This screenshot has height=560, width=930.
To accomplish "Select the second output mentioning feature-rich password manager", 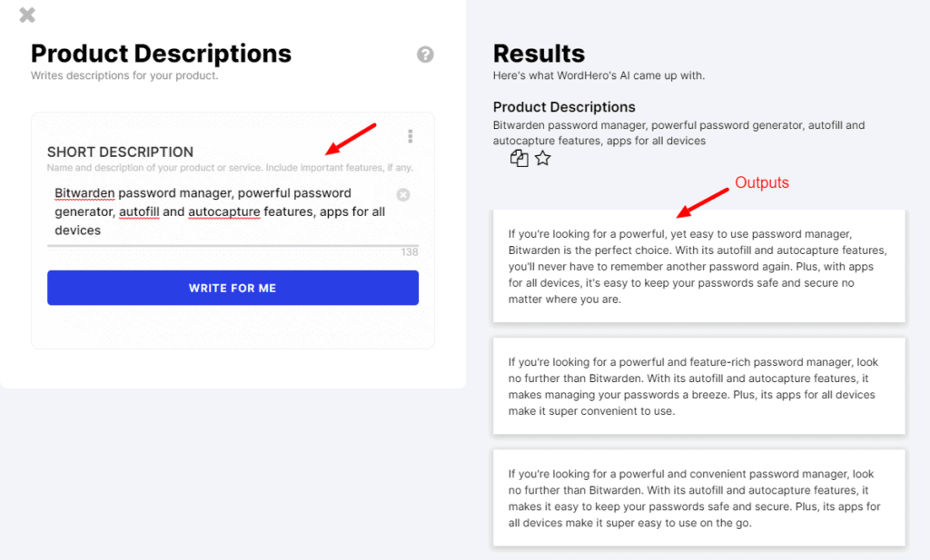I will coord(698,386).
